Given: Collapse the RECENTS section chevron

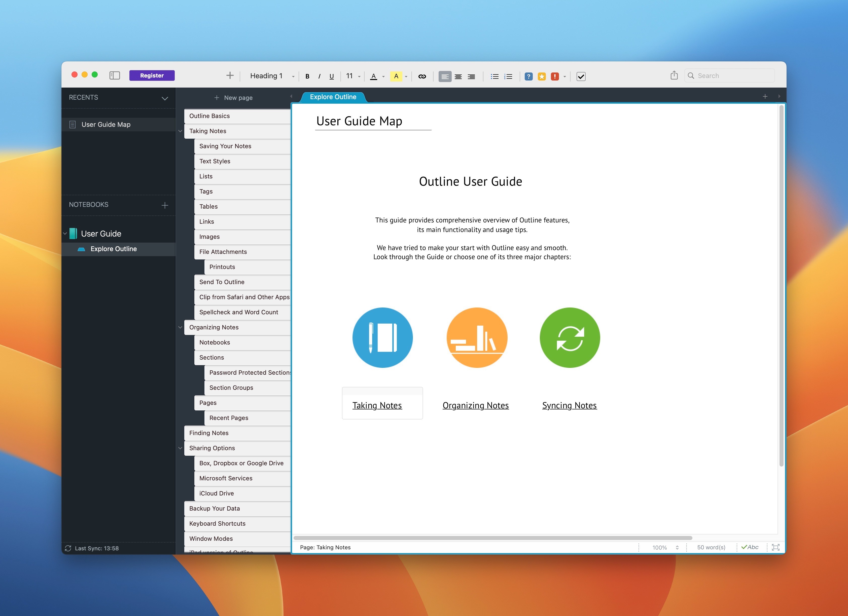Looking at the screenshot, I should click(164, 98).
